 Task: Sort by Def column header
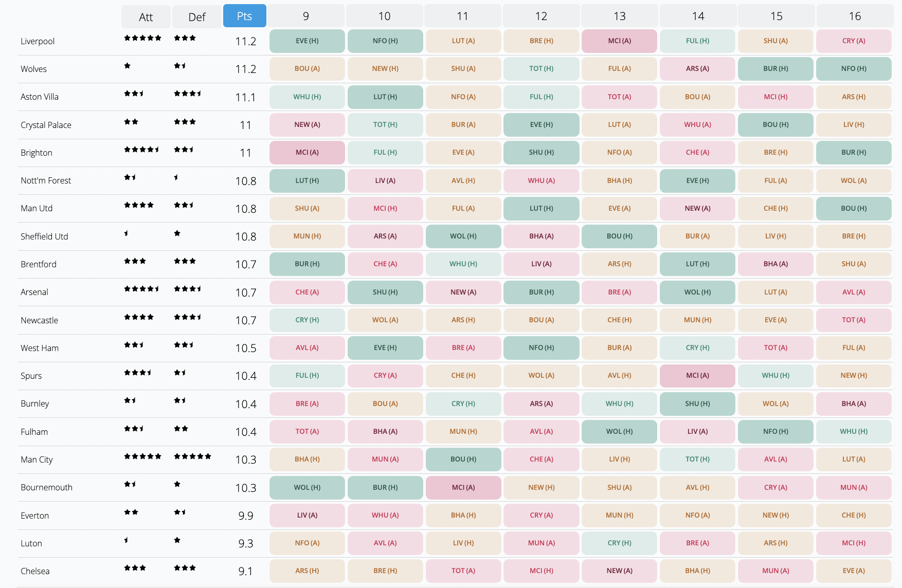click(196, 17)
